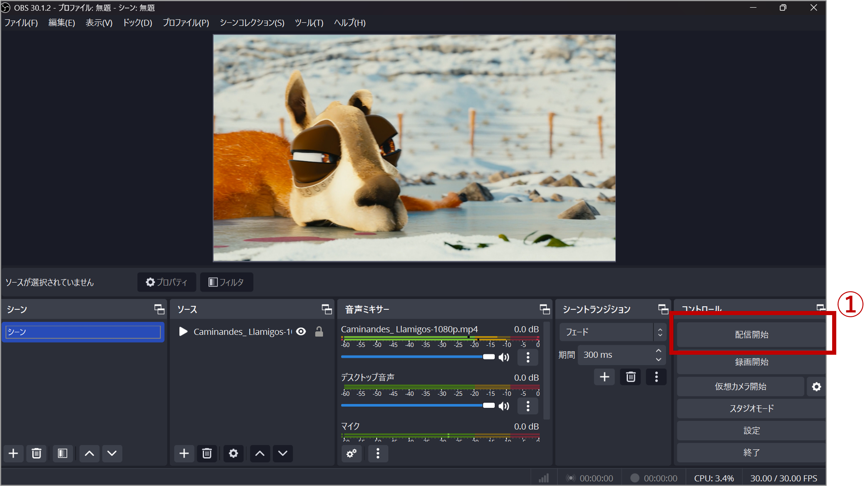This screenshot has width=868, height=486.
Task: Toggle Studio Mode button
Action: pos(751,408)
